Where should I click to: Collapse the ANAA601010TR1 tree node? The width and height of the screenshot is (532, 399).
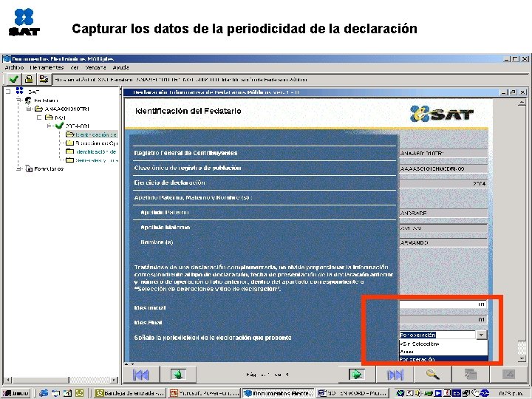point(29,109)
